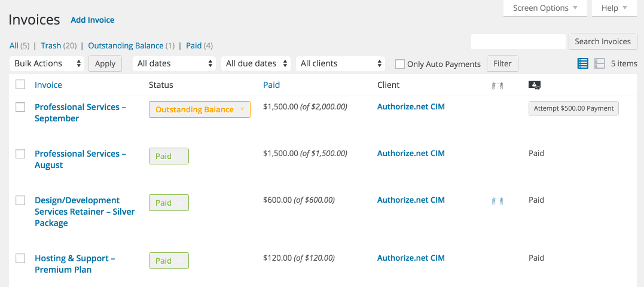Viewport: 644px width, 287px height.
Task: Expand the Outstanding Balance status dropdown
Action: 200,109
